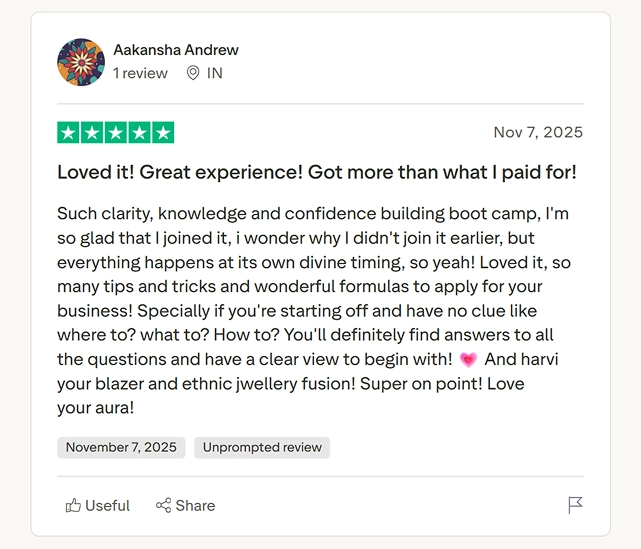641x549 pixels.
Task: Click the Nov 7, 2025 review date
Action: [x=538, y=132]
